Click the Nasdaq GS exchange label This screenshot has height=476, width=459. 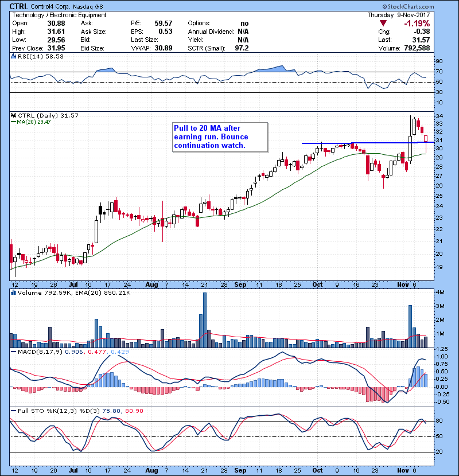[x=88, y=6]
